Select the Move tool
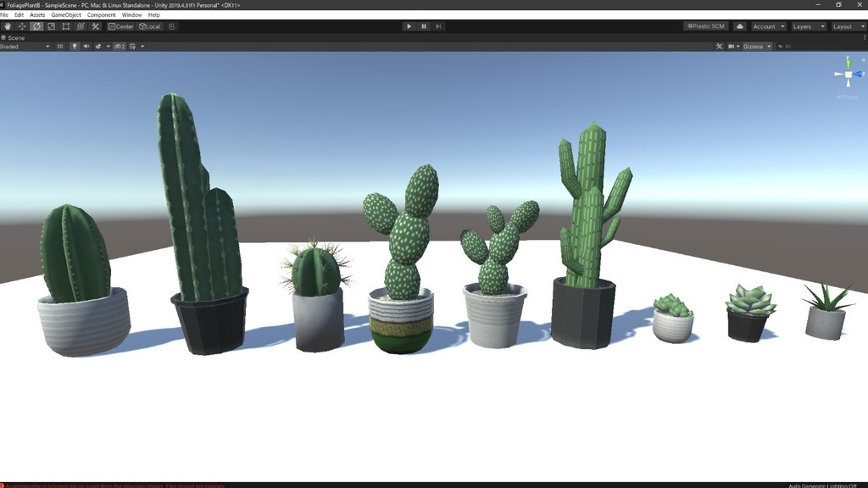Image resolution: width=868 pixels, height=488 pixels. pyautogui.click(x=22, y=26)
